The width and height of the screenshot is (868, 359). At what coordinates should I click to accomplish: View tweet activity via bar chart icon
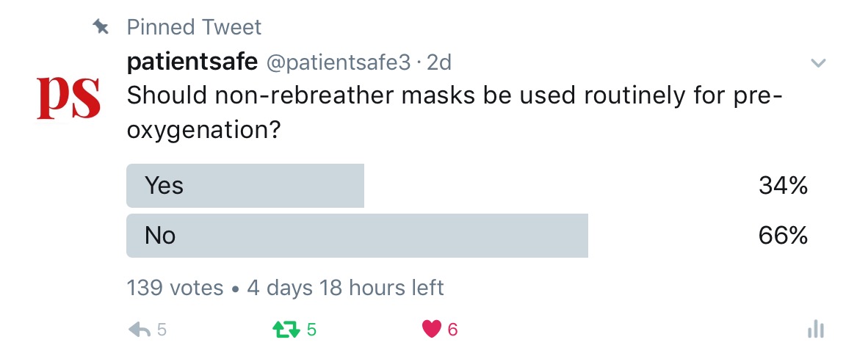[816, 330]
